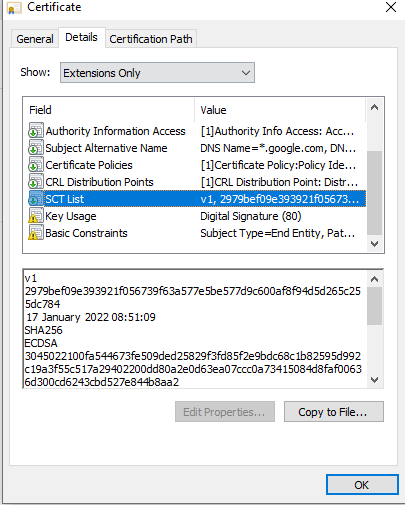This screenshot has height=505, width=405.
Task: Click the Key Usage warning icon
Action: 36,216
